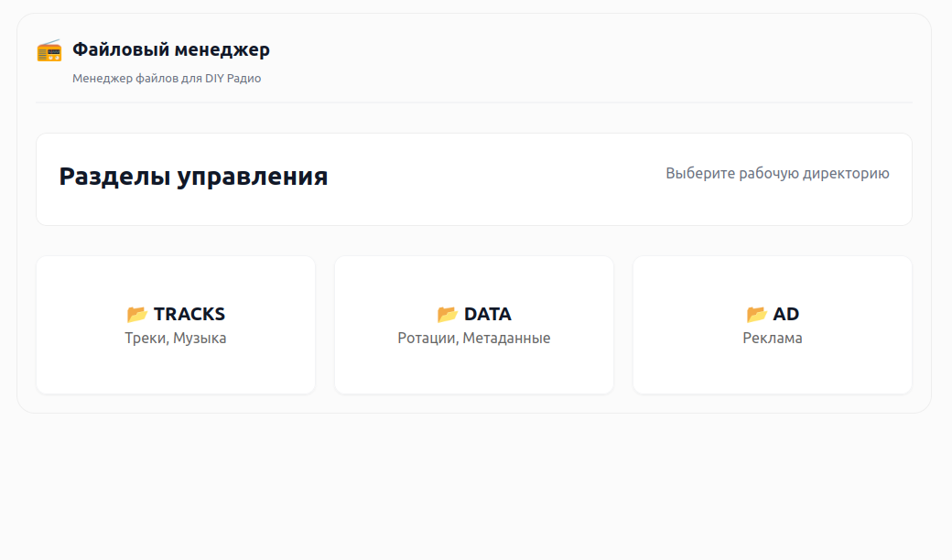Click the "Разделы управления" heading
952x560 pixels.
coord(193,177)
